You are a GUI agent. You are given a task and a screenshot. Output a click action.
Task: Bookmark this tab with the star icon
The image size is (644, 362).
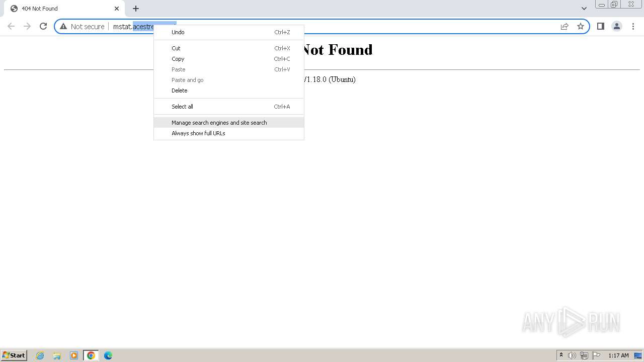(581, 26)
